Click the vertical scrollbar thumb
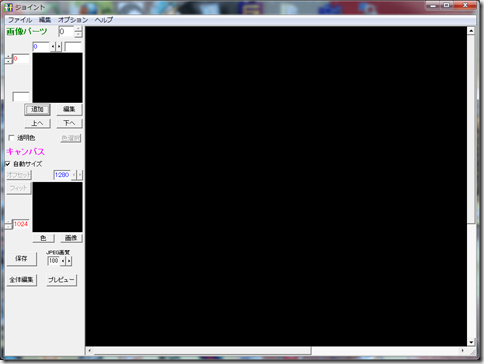Viewport: 484px width, 364px height. tap(471, 129)
